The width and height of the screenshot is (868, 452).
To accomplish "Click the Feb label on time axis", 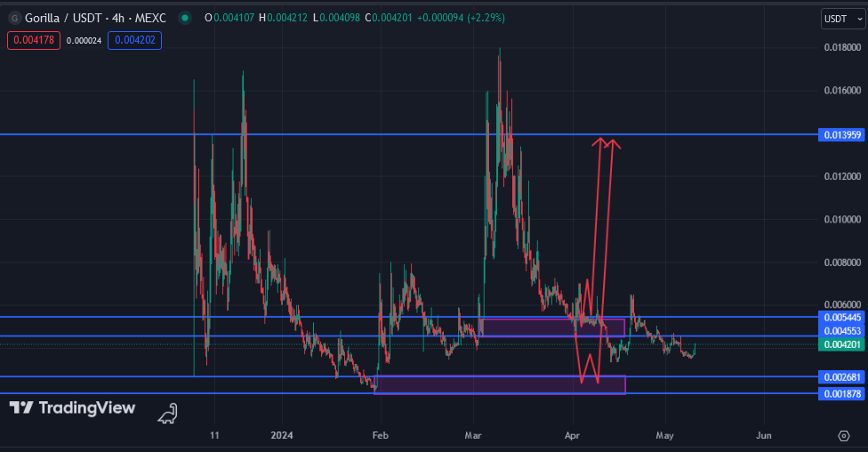I will 381,435.
